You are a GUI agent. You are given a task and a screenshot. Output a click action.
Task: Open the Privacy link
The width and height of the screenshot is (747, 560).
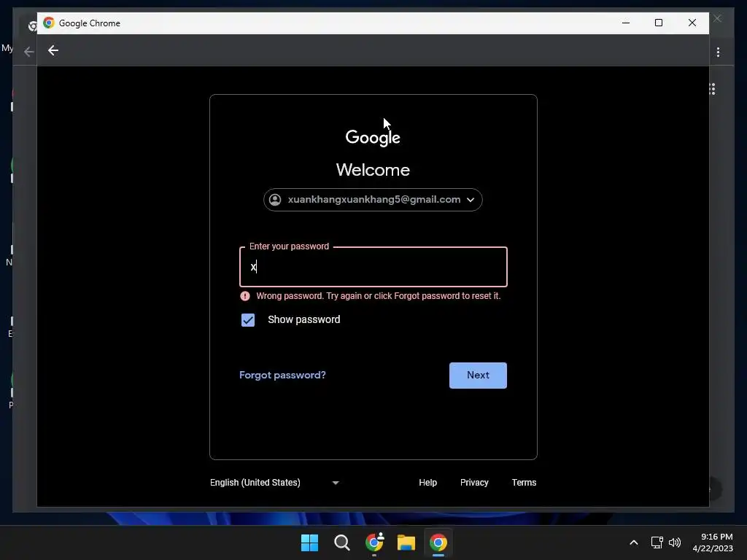coord(474,483)
